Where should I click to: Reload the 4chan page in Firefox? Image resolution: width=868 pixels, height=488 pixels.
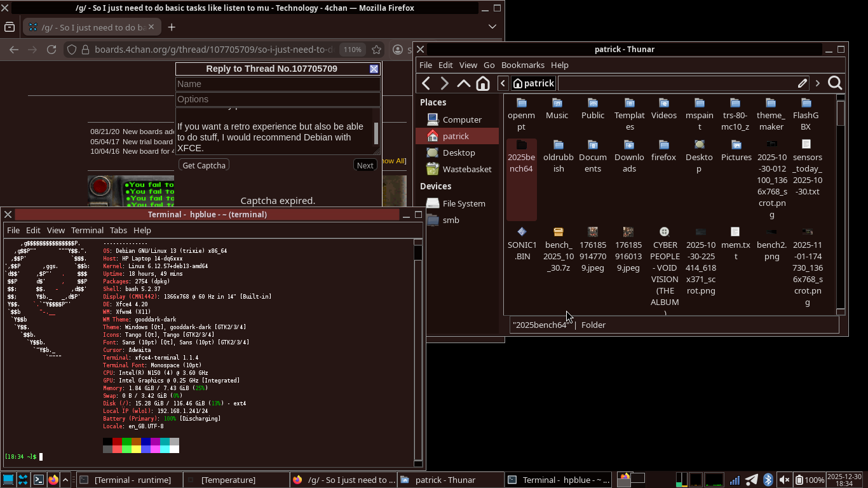(51, 50)
